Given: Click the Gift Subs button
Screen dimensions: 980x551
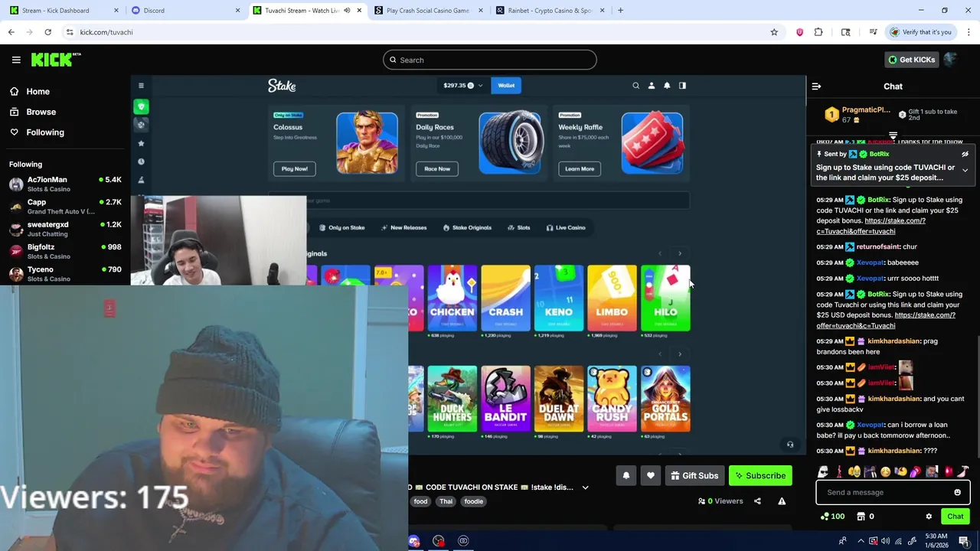Looking at the screenshot, I should (694, 476).
